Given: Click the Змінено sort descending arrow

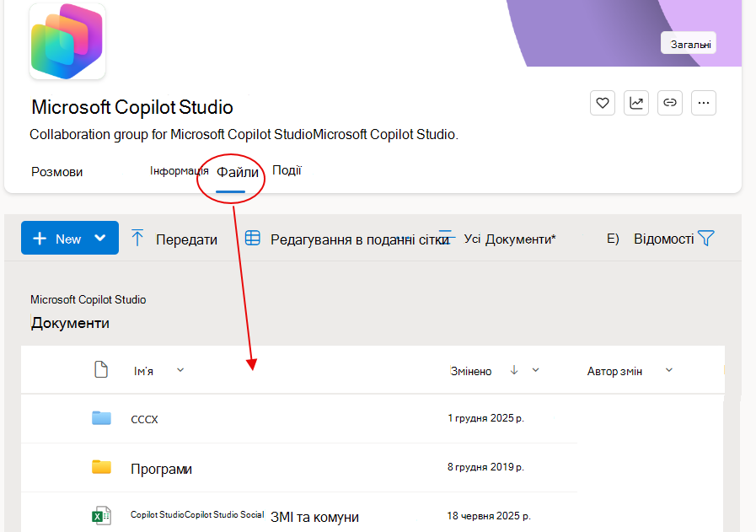Looking at the screenshot, I should coord(514,370).
